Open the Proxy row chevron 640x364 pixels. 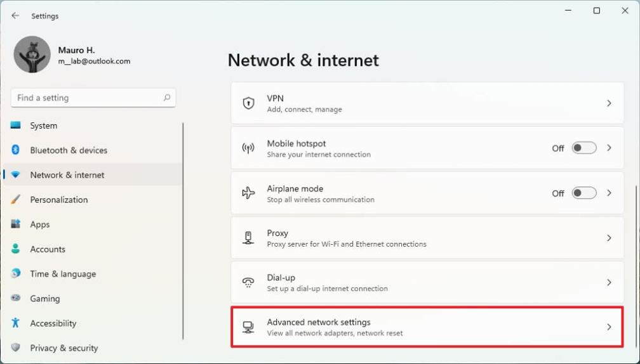tap(609, 238)
